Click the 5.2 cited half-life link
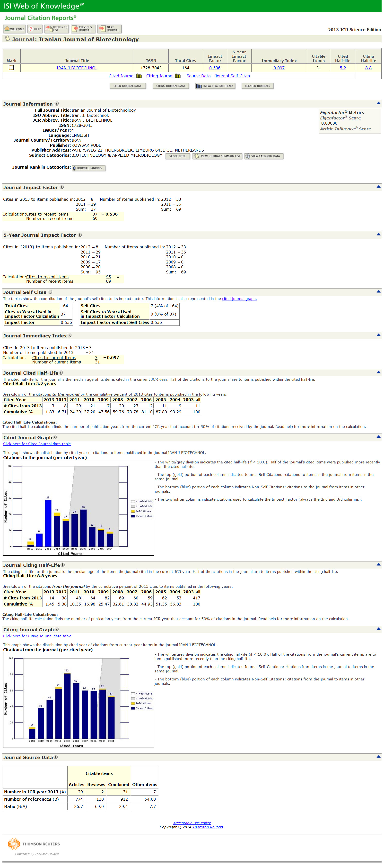 coord(343,68)
